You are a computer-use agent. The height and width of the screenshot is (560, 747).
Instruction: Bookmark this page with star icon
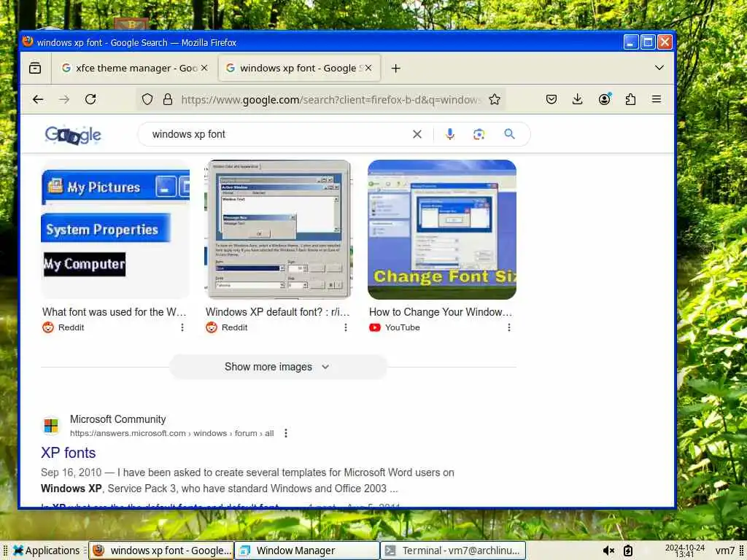tap(495, 99)
